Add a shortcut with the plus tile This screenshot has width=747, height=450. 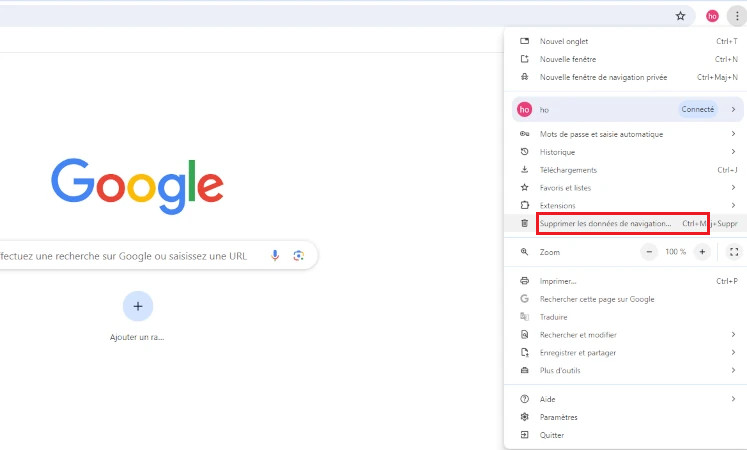(138, 306)
